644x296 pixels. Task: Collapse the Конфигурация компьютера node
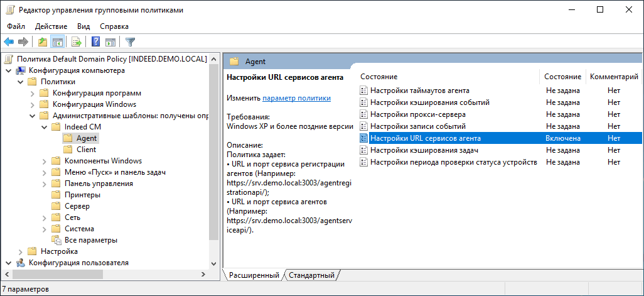[7, 70]
